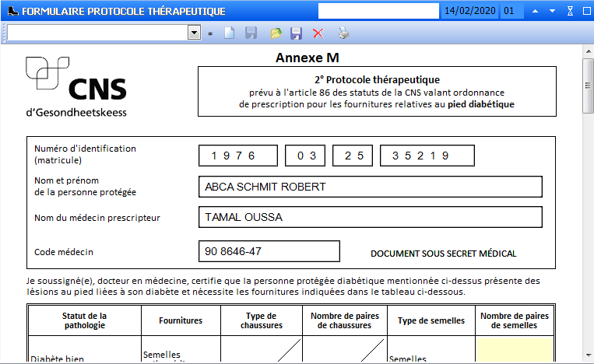Click the asterisk icon beside the combo box
The image size is (594, 364).
[210, 34]
